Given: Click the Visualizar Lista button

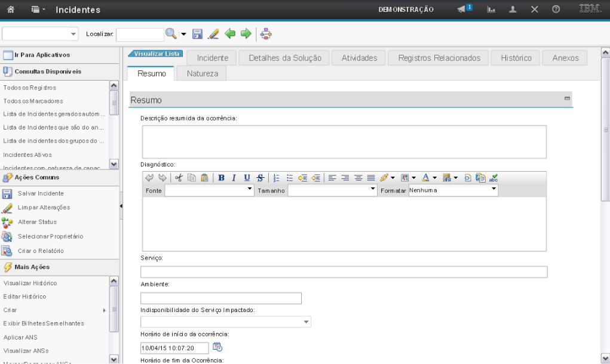Looking at the screenshot, I should [156, 54].
